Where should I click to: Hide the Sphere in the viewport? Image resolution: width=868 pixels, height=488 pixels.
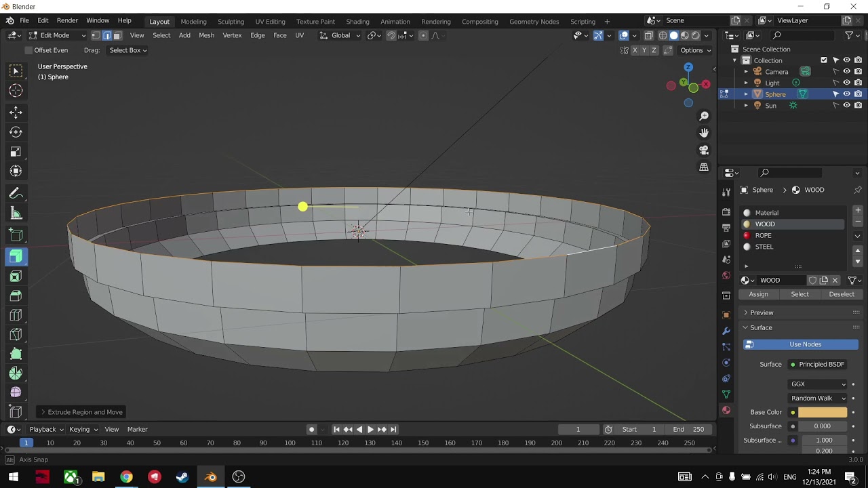pos(846,94)
